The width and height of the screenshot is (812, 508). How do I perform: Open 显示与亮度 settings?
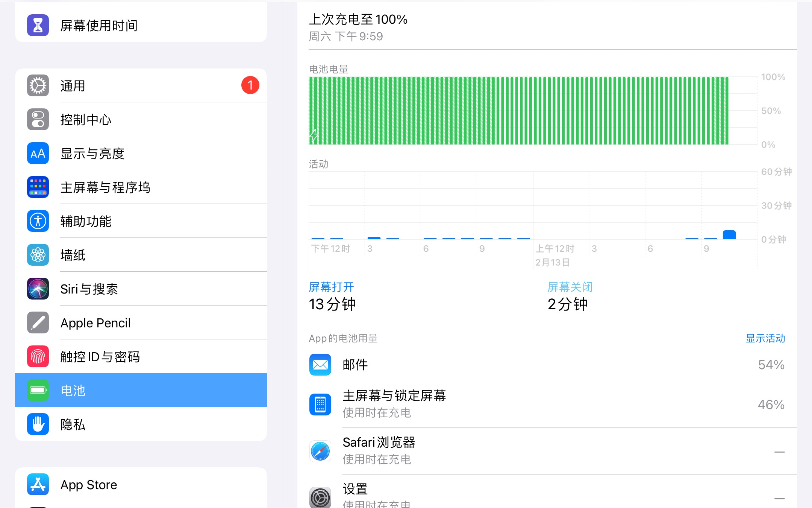click(x=141, y=153)
